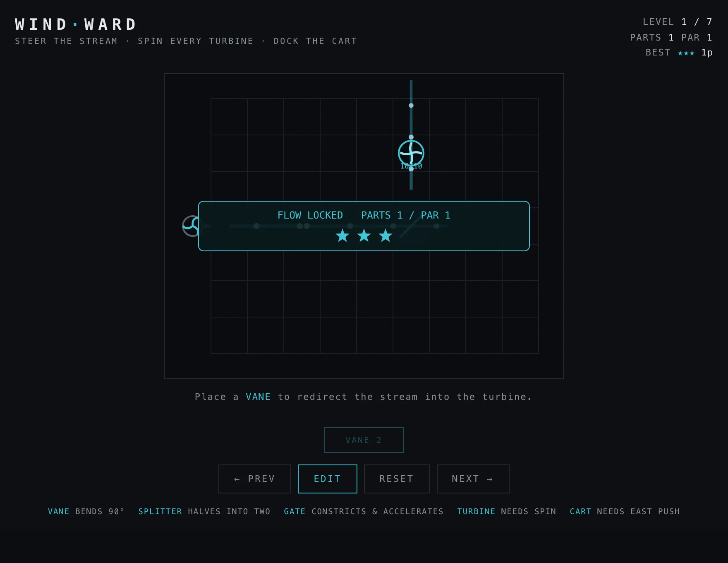Advance to next level with NEXT
728x563 pixels.
click(473, 479)
